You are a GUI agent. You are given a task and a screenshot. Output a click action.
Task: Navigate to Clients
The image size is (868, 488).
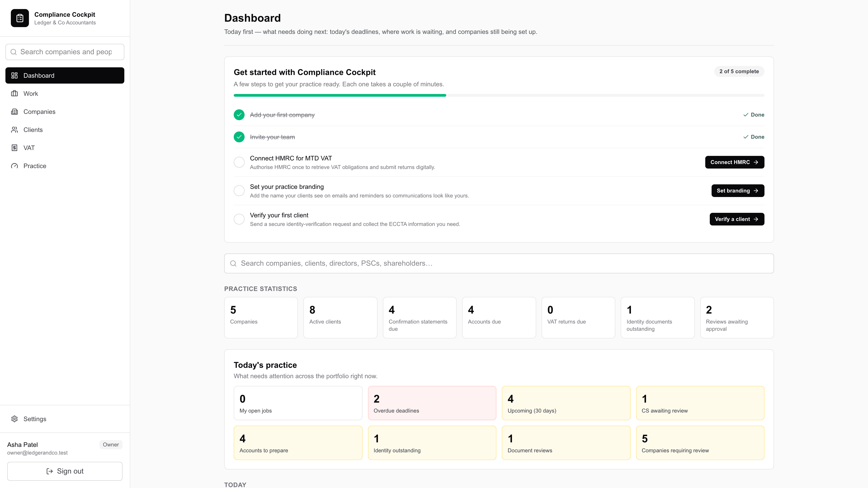[65, 130]
